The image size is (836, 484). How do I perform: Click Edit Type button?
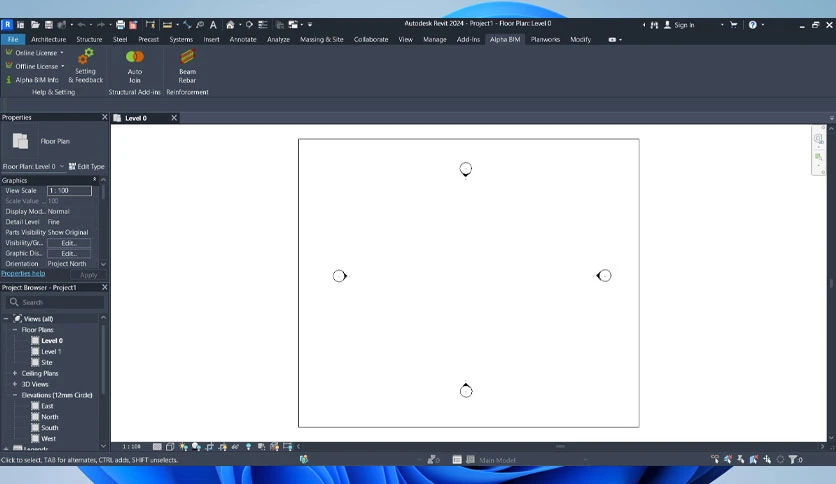pos(86,167)
